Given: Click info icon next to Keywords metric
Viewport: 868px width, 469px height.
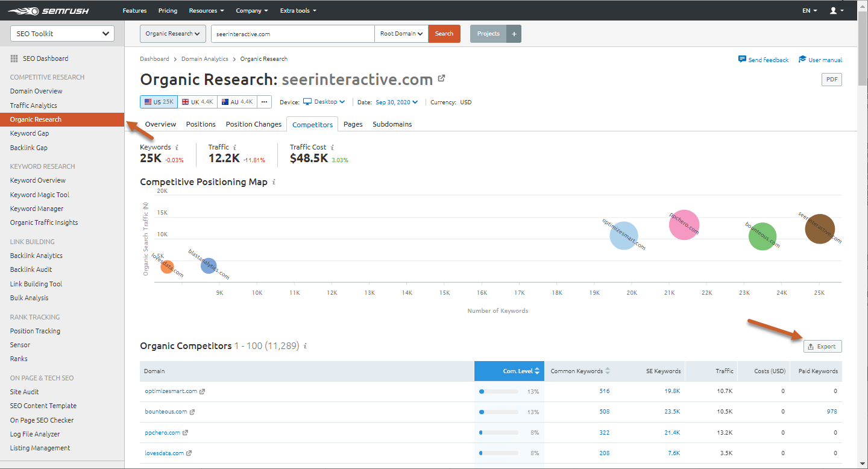Looking at the screenshot, I should point(177,147).
